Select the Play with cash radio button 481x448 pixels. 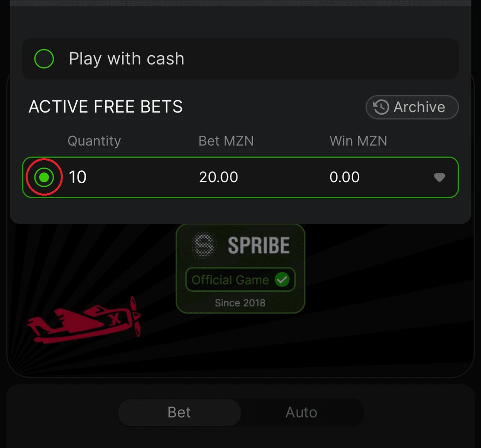coord(44,59)
